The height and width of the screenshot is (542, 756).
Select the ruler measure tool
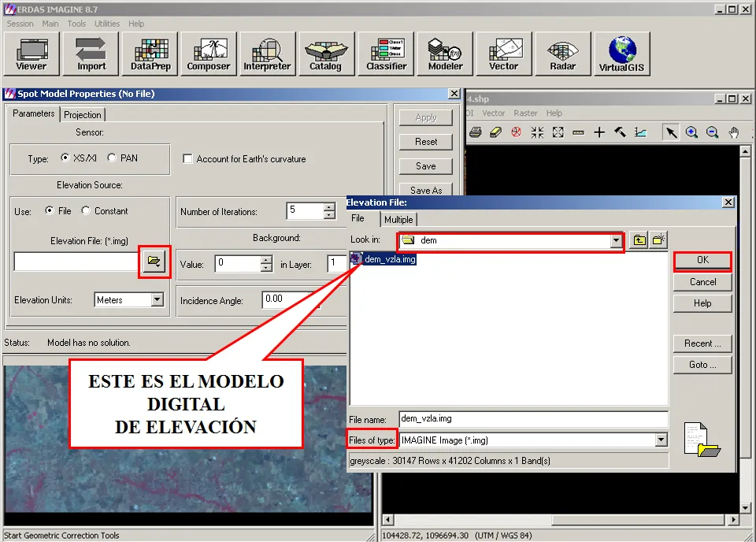tap(579, 132)
